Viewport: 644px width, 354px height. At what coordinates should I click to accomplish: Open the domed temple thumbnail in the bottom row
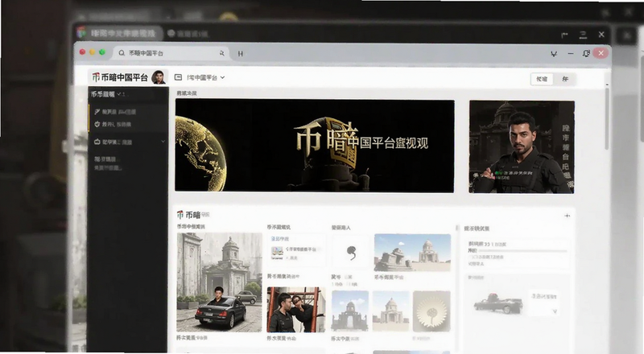click(x=391, y=311)
